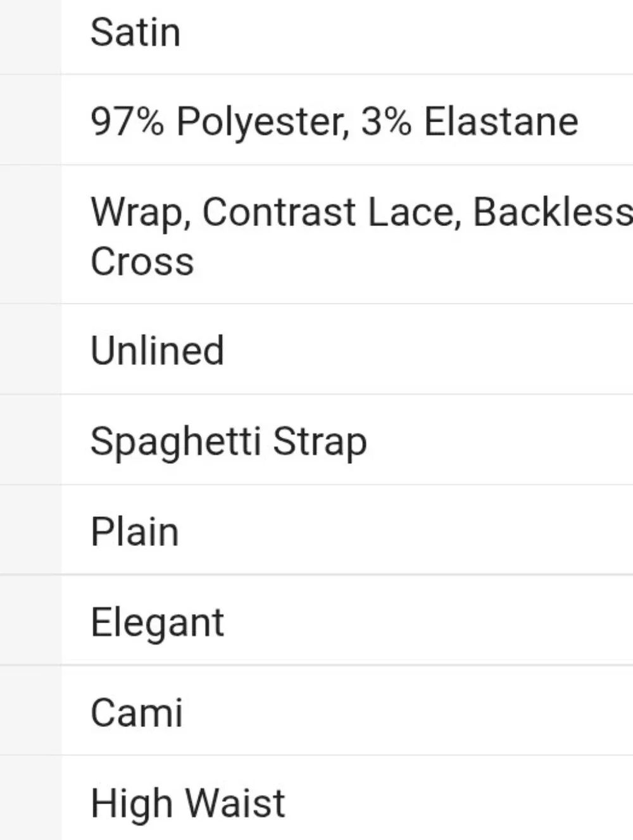Click the word Polyester in composition row
633x840 pixels.
coord(263,122)
